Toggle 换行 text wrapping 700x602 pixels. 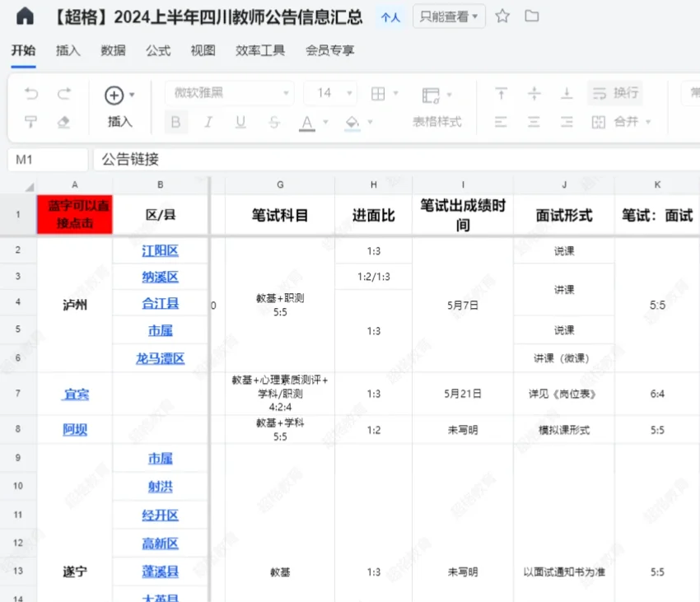tap(614, 92)
